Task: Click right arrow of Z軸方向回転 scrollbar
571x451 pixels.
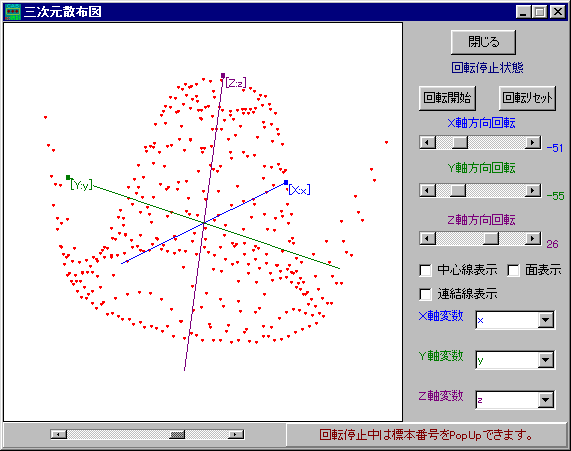Action: click(533, 239)
